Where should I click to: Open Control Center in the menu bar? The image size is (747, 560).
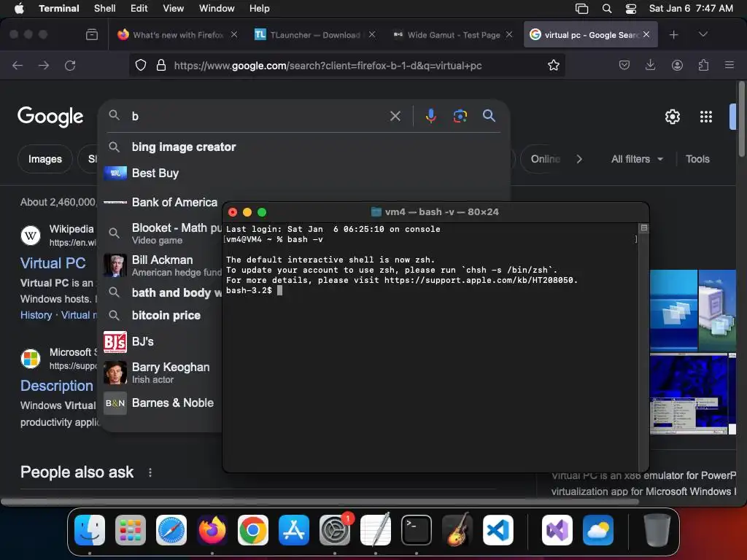pos(631,9)
